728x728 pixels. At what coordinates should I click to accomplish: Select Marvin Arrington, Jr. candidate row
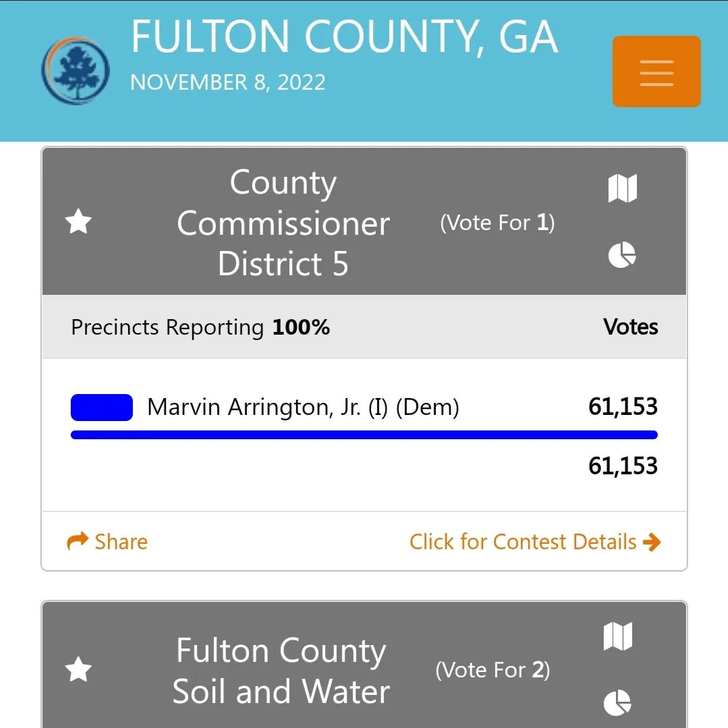(304, 407)
